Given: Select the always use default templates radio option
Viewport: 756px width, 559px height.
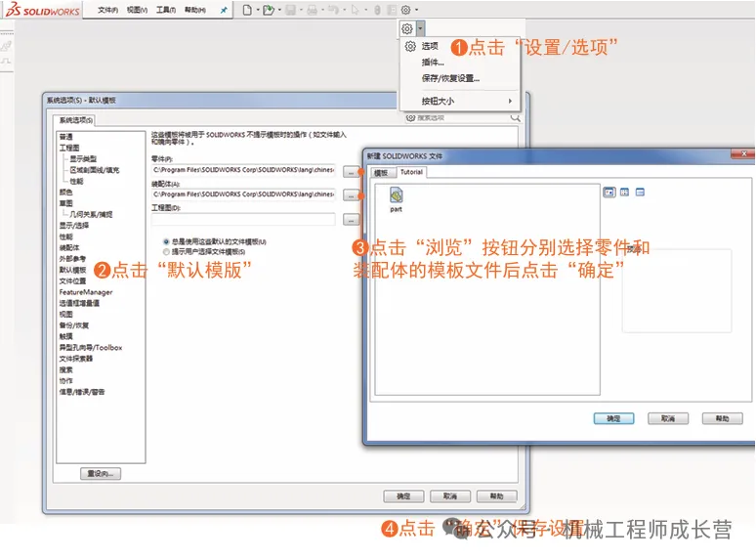Looking at the screenshot, I should [166, 241].
